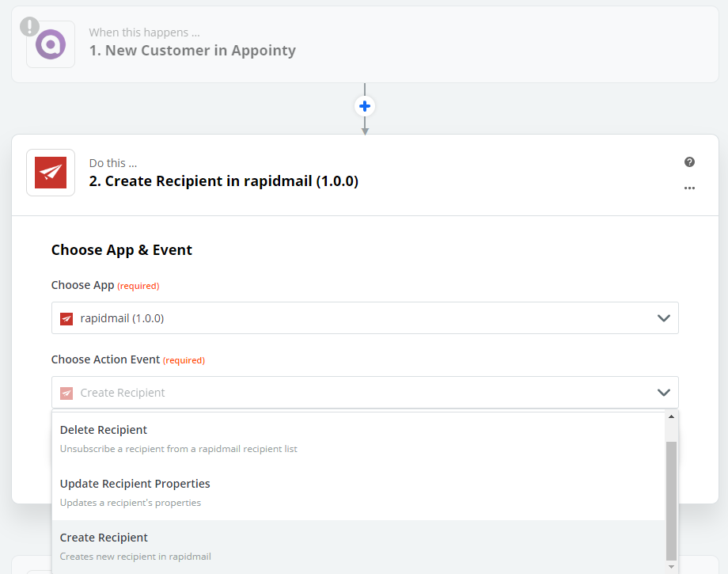Screen dimensions: 728x574
Task: Click the step 2 Create Recipient title
Action: 224,181
